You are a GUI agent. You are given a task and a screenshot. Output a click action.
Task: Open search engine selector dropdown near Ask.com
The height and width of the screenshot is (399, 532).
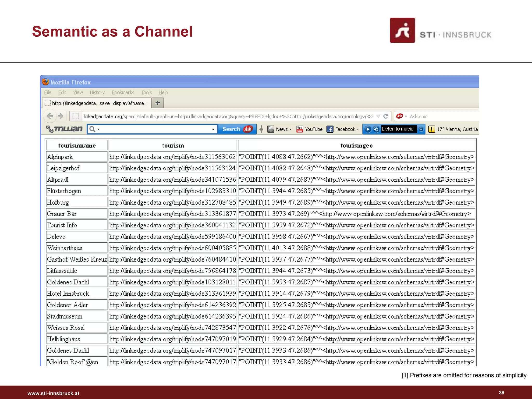406,116
